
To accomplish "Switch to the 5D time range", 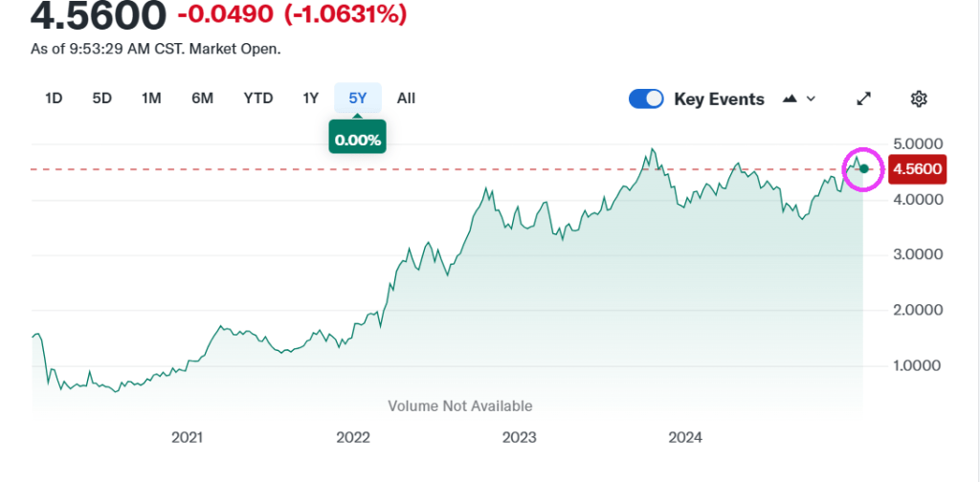I will click(101, 98).
